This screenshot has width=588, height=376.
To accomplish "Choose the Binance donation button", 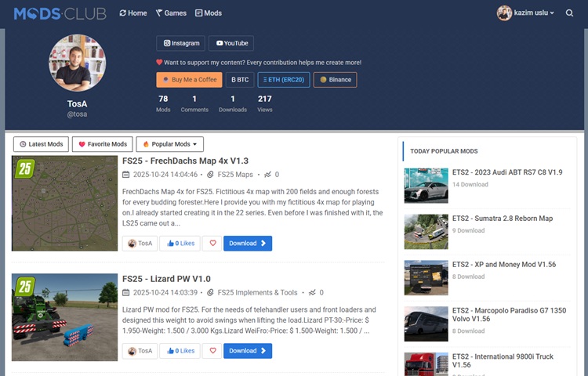I will click(x=335, y=80).
